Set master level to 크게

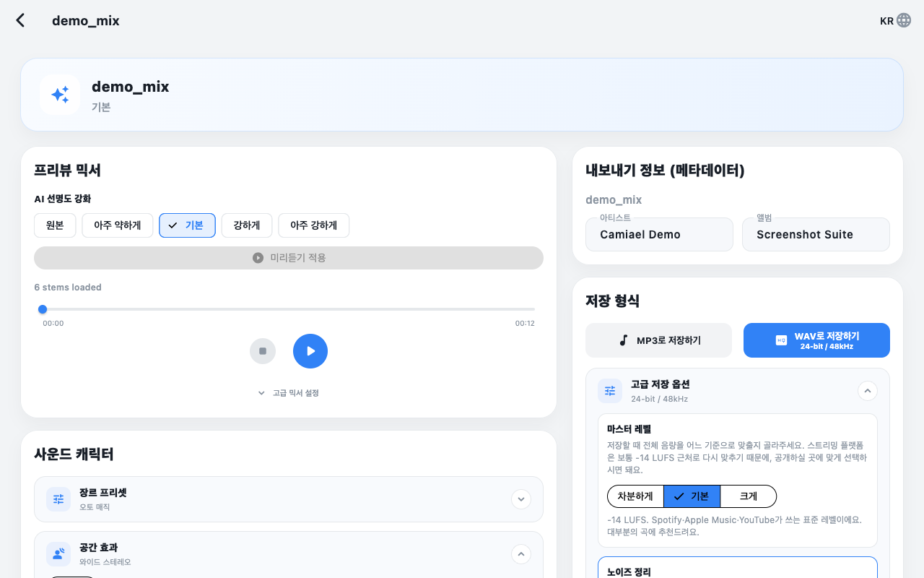pyautogui.click(x=749, y=496)
